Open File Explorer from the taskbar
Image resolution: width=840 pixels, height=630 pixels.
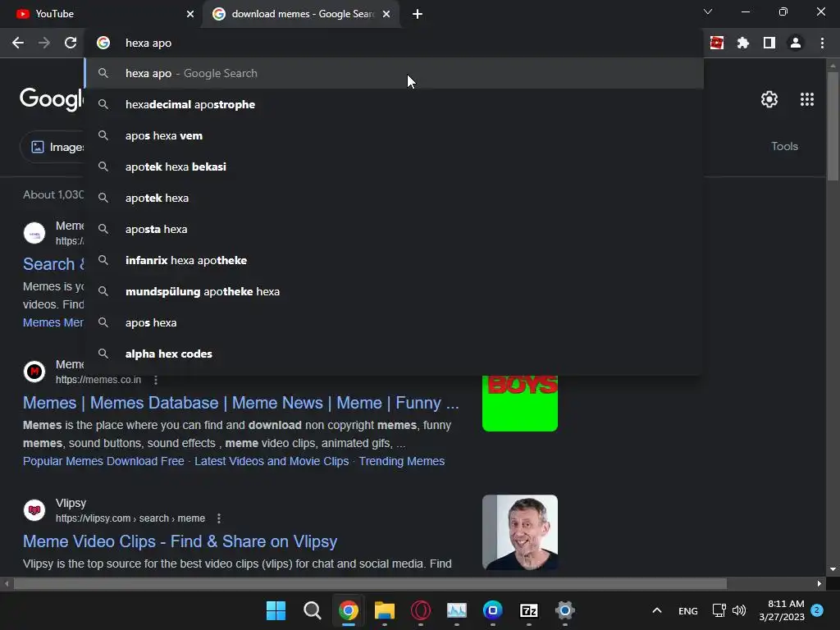[384, 610]
